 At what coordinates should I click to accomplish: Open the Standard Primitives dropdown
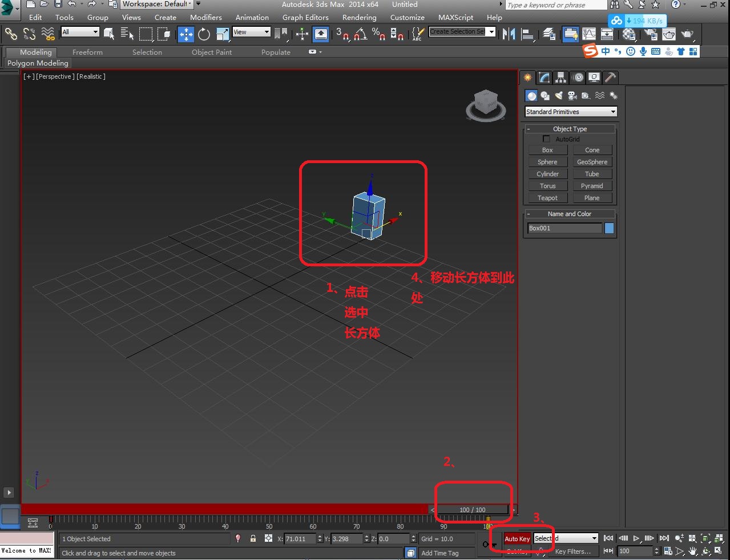pos(571,112)
